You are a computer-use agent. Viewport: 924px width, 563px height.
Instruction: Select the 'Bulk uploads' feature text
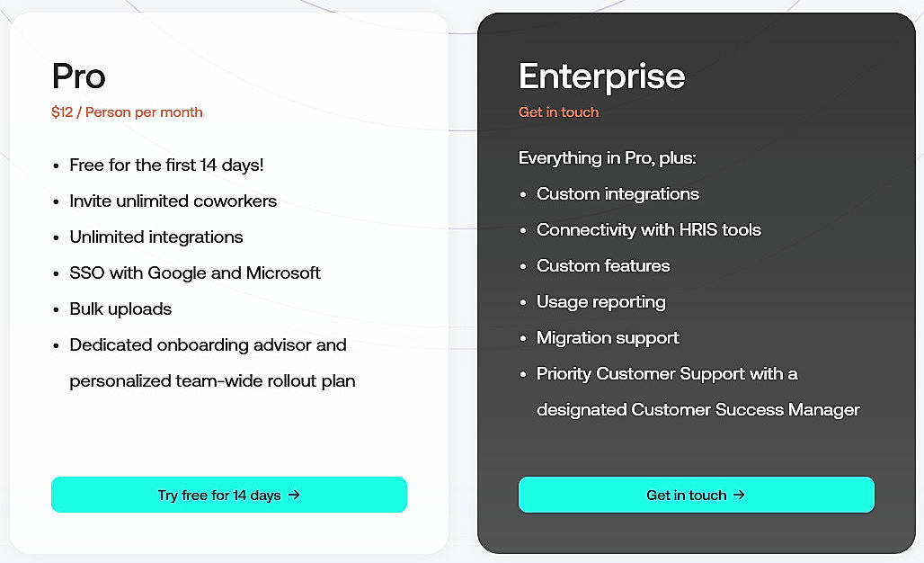click(120, 308)
